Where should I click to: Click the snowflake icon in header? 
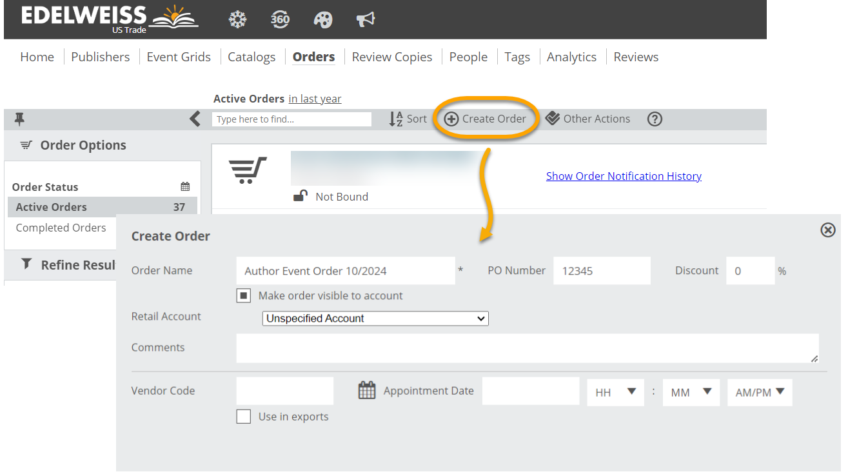click(x=237, y=19)
